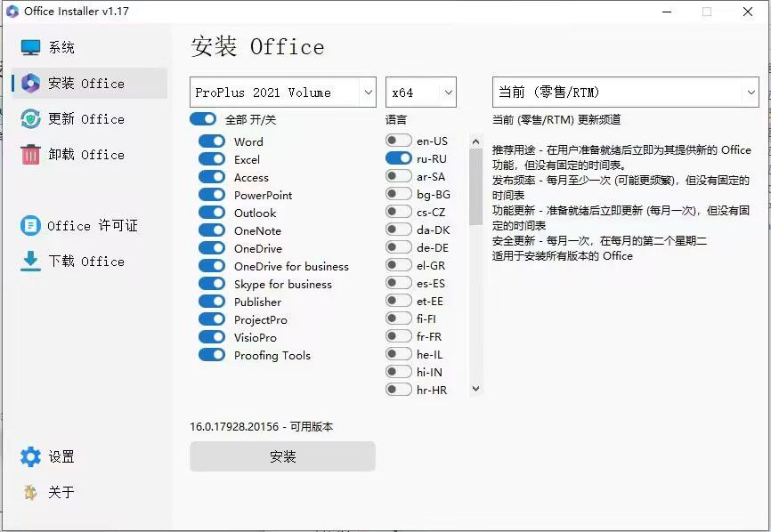Enable the es-ES language switch

pos(398,283)
